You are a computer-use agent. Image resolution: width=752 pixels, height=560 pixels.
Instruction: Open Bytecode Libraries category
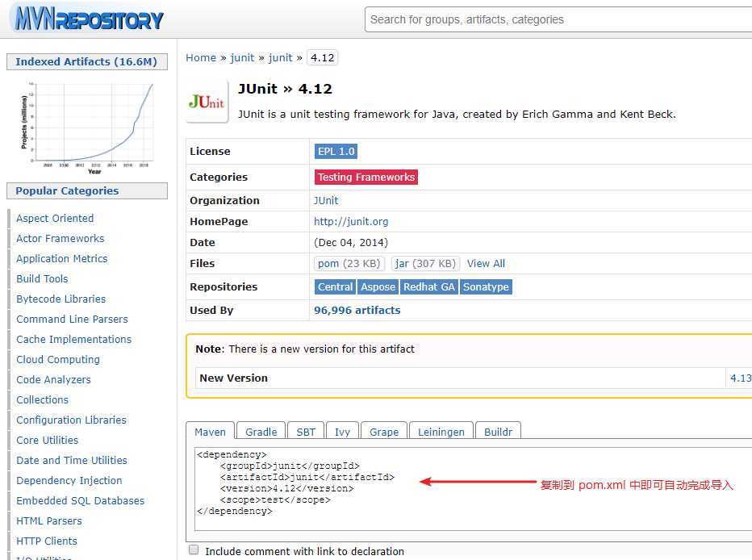(61, 299)
